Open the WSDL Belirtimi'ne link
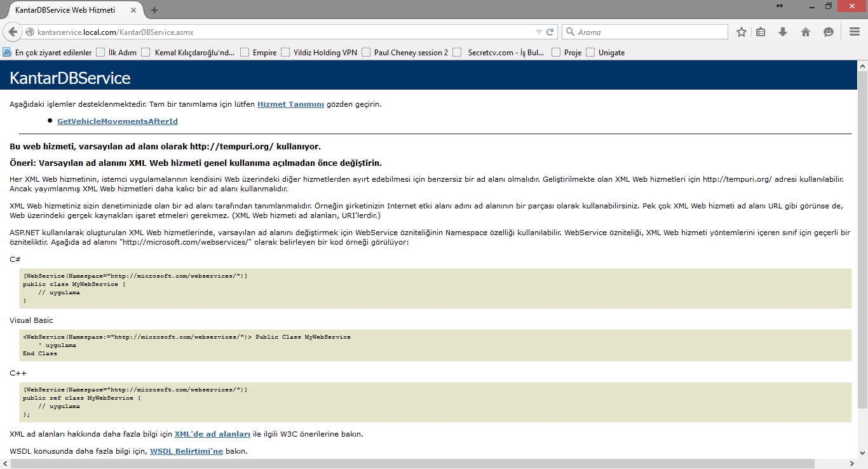This screenshot has width=868, height=469. pyautogui.click(x=186, y=451)
